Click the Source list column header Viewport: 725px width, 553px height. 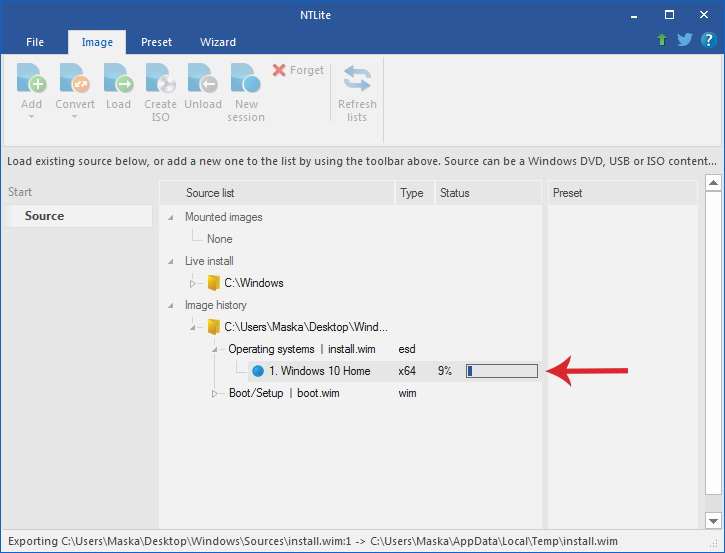(277, 193)
